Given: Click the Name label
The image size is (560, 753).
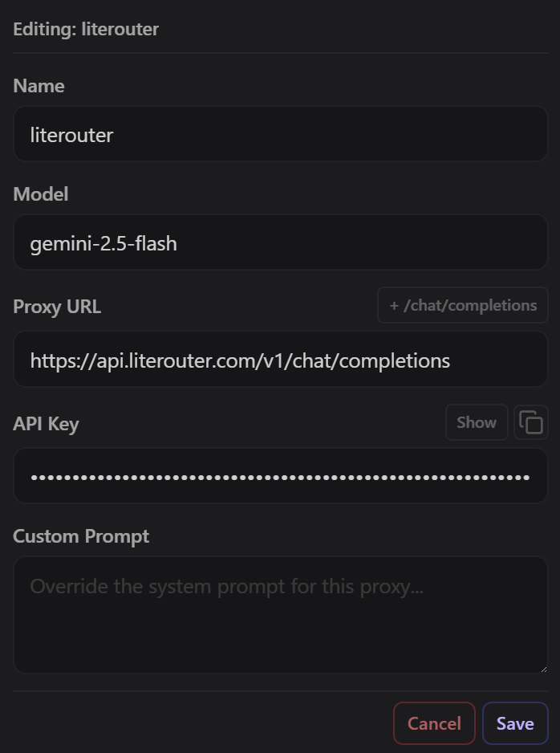Looking at the screenshot, I should (x=39, y=86).
